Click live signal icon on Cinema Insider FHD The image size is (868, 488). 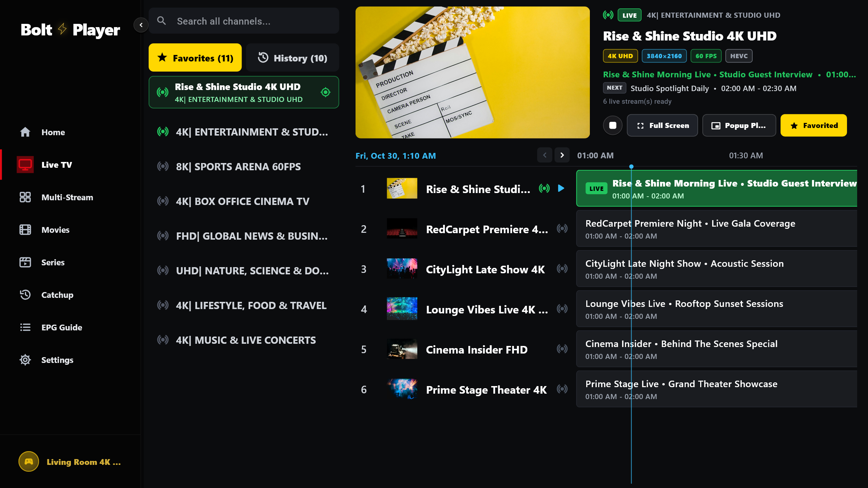[x=562, y=349]
